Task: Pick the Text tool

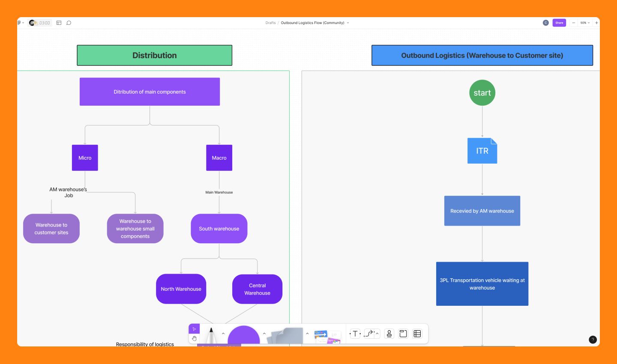Action: pos(355,333)
